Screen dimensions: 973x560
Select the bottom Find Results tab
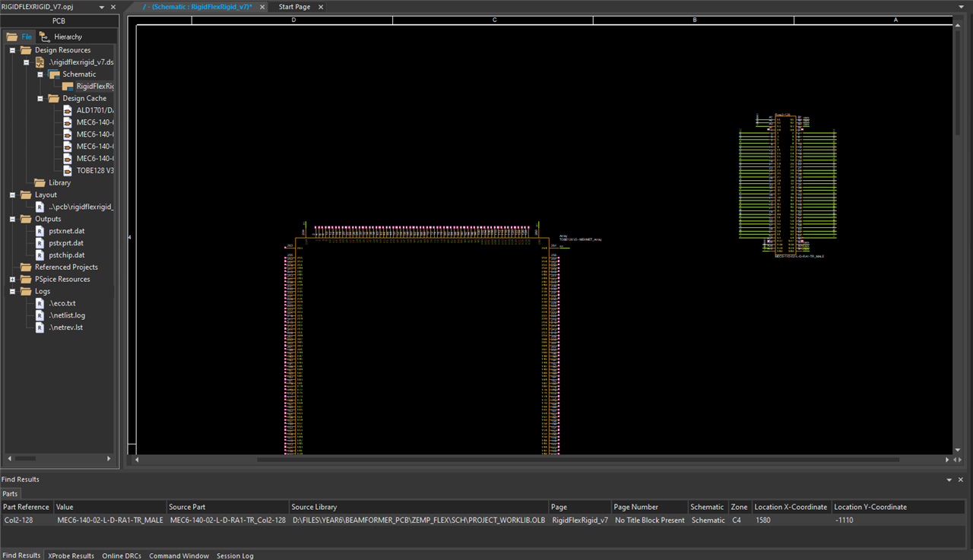pyautogui.click(x=21, y=555)
